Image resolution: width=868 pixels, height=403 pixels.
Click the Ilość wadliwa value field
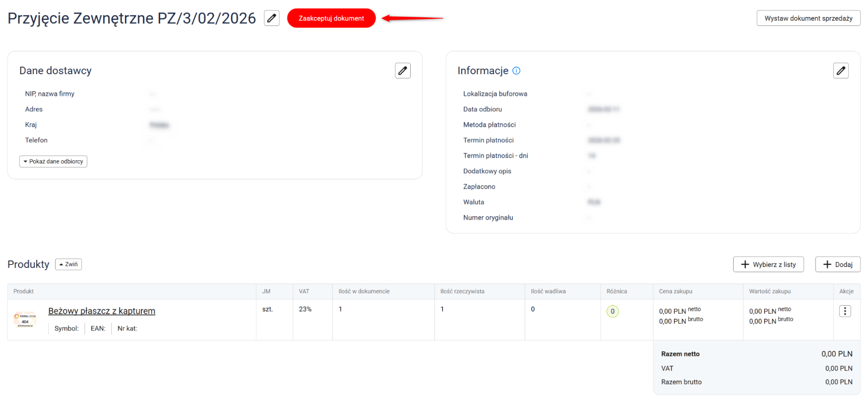[533, 309]
